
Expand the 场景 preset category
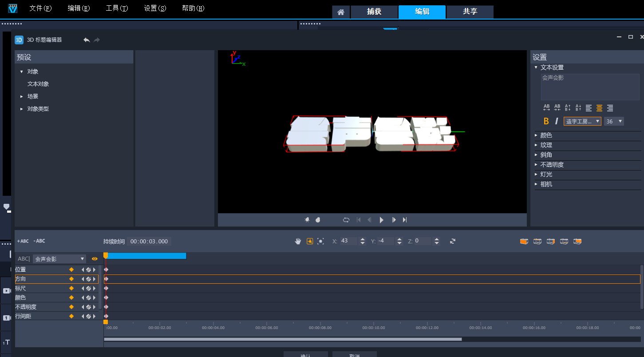(x=21, y=96)
